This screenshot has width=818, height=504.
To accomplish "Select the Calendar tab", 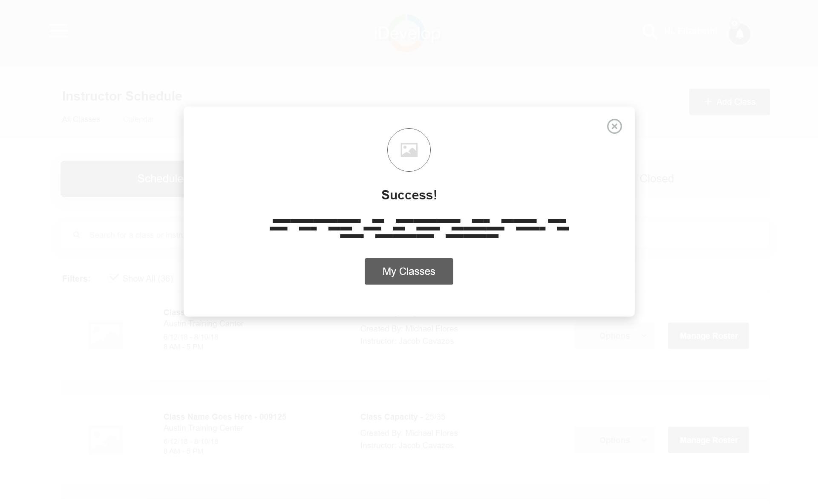I will pos(138,119).
